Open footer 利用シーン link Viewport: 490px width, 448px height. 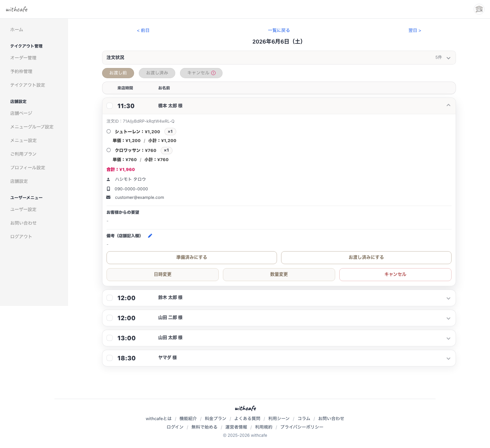tap(279, 418)
